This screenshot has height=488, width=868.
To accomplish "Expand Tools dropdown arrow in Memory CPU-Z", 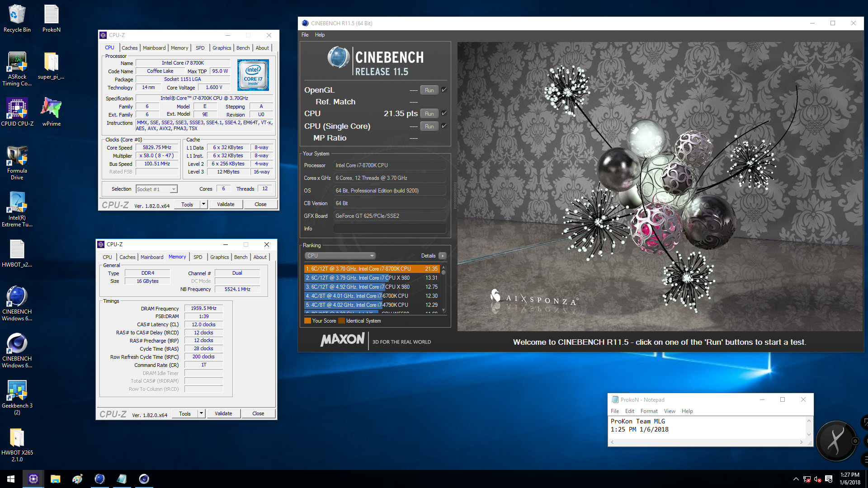I will [x=201, y=413].
